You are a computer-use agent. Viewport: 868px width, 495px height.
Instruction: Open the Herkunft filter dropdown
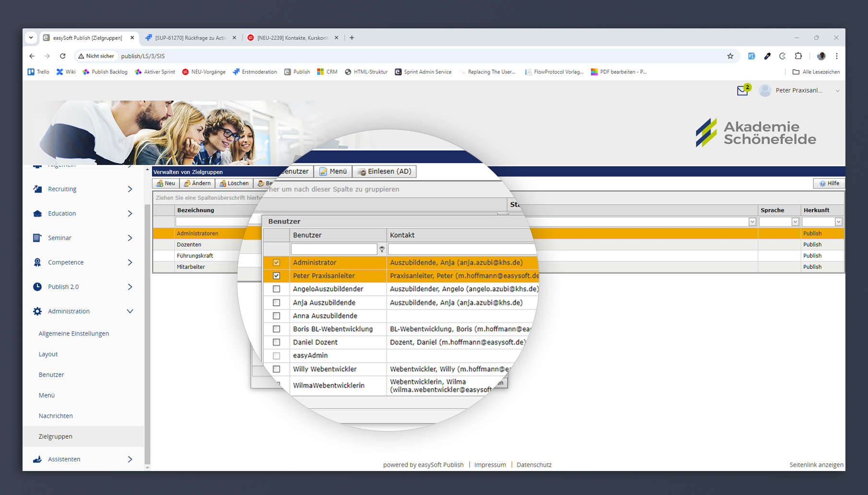pyautogui.click(x=838, y=222)
